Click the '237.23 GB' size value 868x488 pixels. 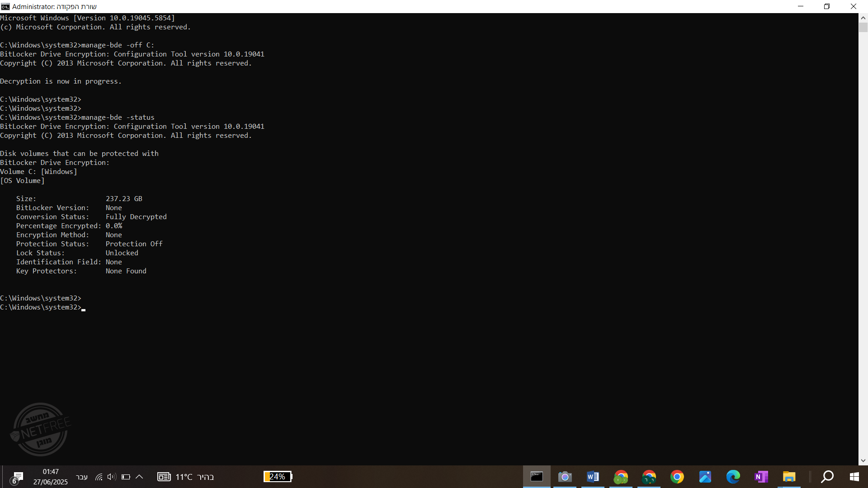click(x=124, y=199)
